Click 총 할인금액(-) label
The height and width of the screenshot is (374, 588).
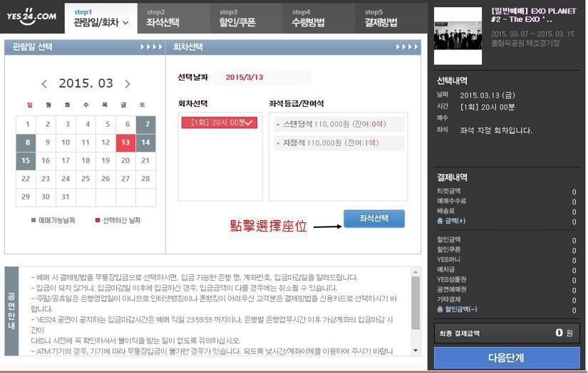pyautogui.click(x=457, y=309)
